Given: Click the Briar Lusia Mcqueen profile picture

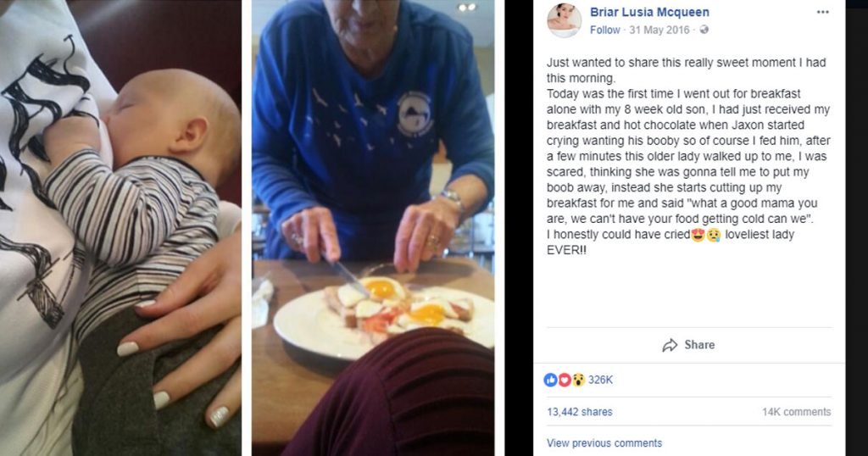Looking at the screenshot, I should point(564,20).
